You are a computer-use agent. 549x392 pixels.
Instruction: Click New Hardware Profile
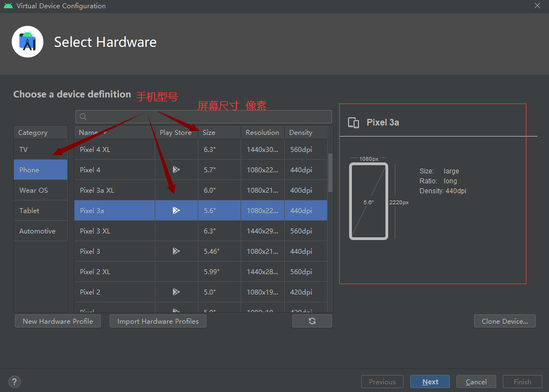pyautogui.click(x=57, y=321)
